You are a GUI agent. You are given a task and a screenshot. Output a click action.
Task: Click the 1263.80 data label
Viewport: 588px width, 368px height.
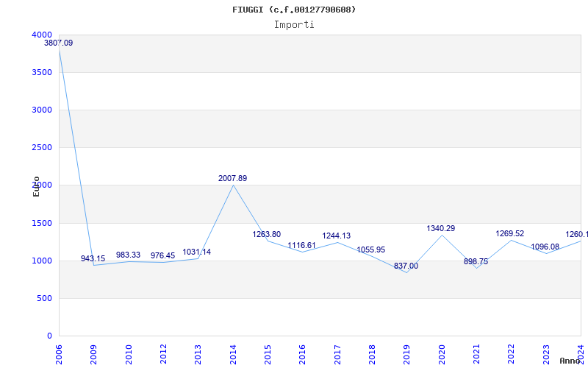pos(267,234)
